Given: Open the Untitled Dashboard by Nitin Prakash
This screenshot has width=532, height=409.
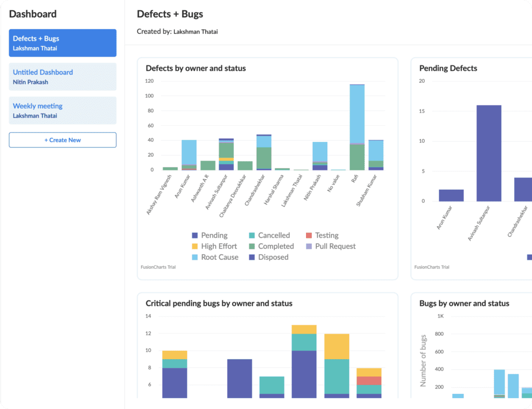Looking at the screenshot, I should (63, 77).
